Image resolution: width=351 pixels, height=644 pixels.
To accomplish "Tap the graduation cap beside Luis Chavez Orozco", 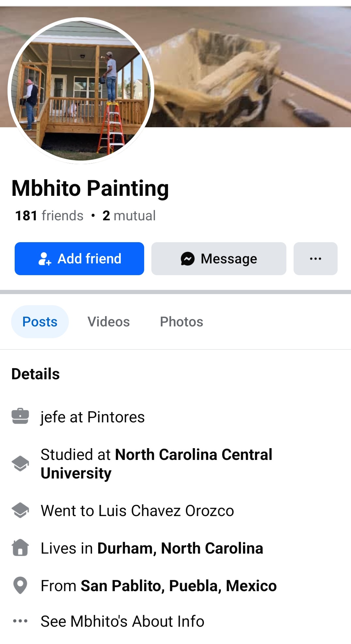I will click(20, 510).
